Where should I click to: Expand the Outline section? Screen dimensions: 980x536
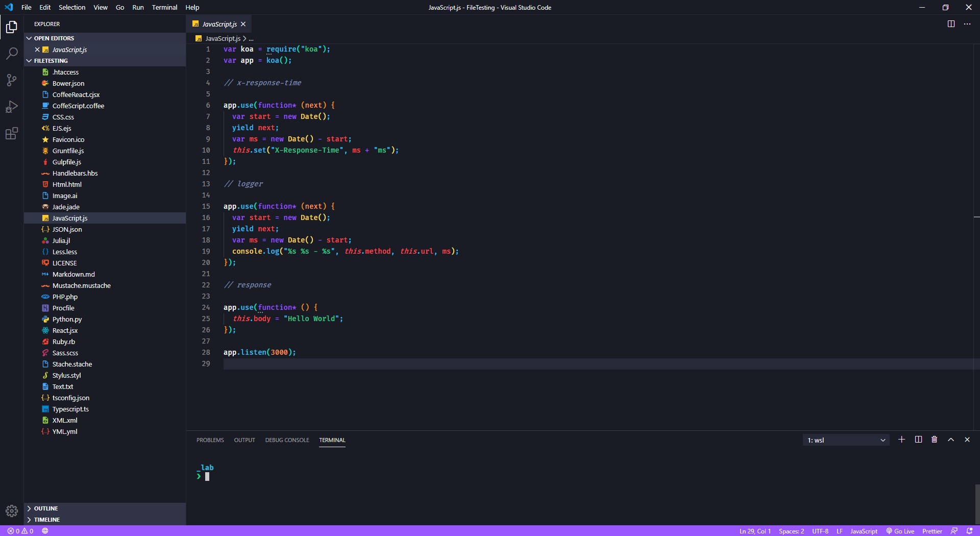point(105,508)
